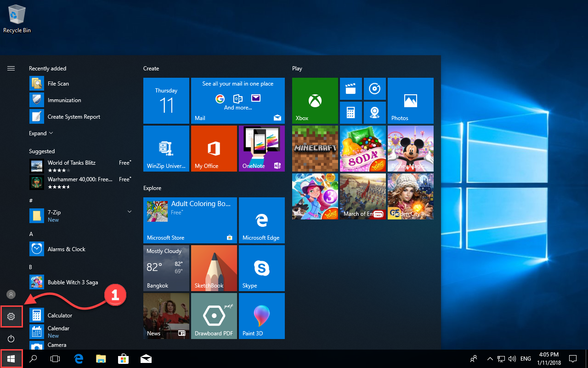Open the Disney Magic Kingdoms tile

point(411,149)
